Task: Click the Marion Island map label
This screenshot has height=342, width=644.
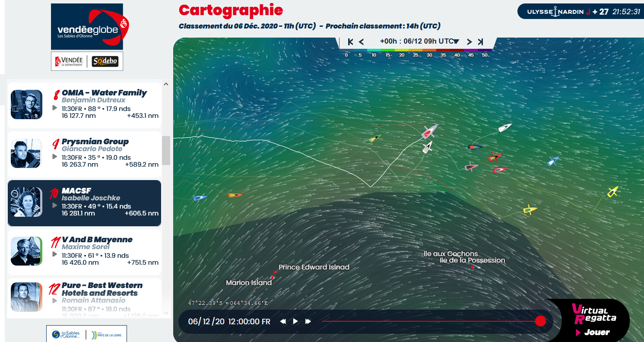Action: pos(249,283)
